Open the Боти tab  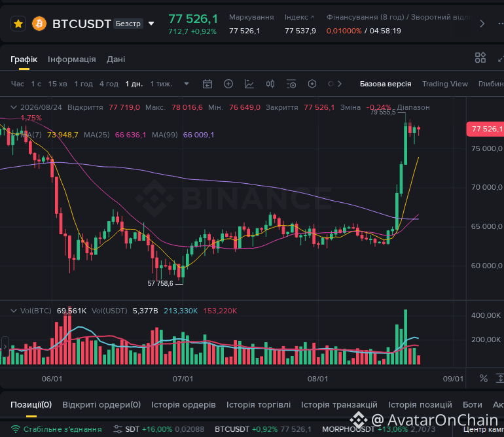coord(472,404)
